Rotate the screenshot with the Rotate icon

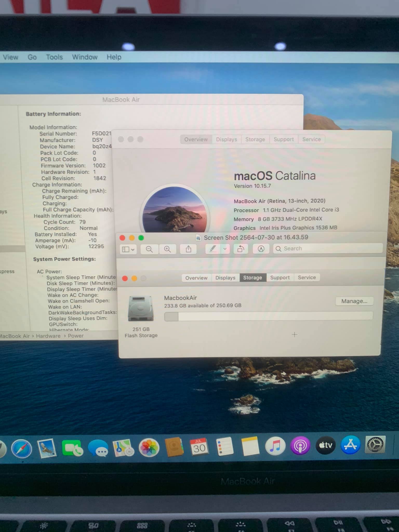[x=241, y=249]
